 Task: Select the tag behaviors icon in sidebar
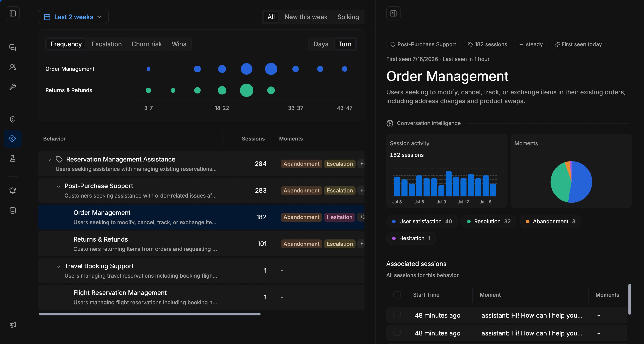click(x=13, y=139)
